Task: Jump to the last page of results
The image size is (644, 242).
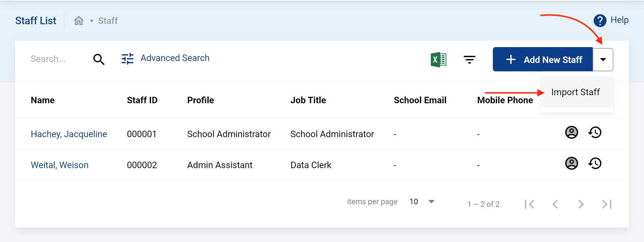Action: pos(607,204)
